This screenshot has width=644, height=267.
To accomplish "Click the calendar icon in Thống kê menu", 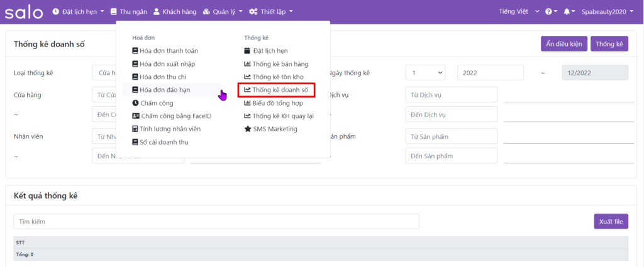I will click(247, 51).
